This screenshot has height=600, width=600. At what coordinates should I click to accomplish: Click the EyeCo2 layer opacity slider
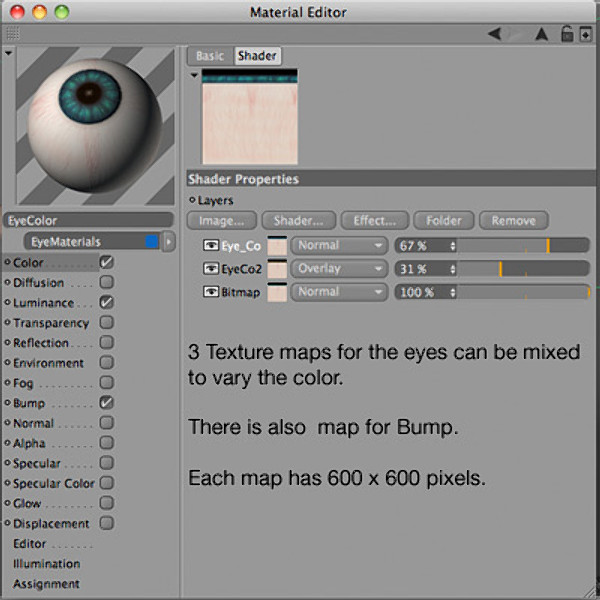click(523, 269)
